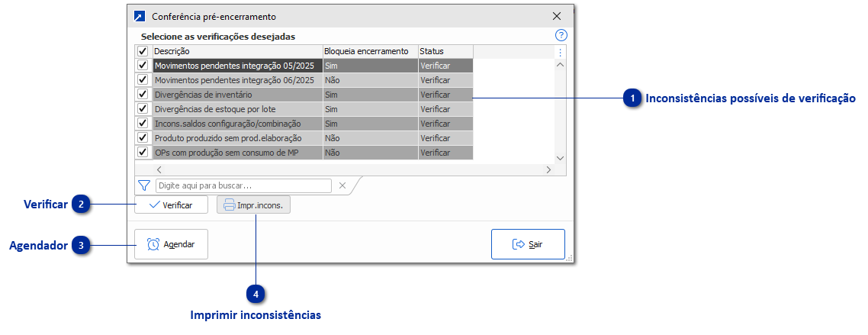Uncheck Divergências de inventário checkbox
The height and width of the screenshot is (335, 868).
point(143,95)
